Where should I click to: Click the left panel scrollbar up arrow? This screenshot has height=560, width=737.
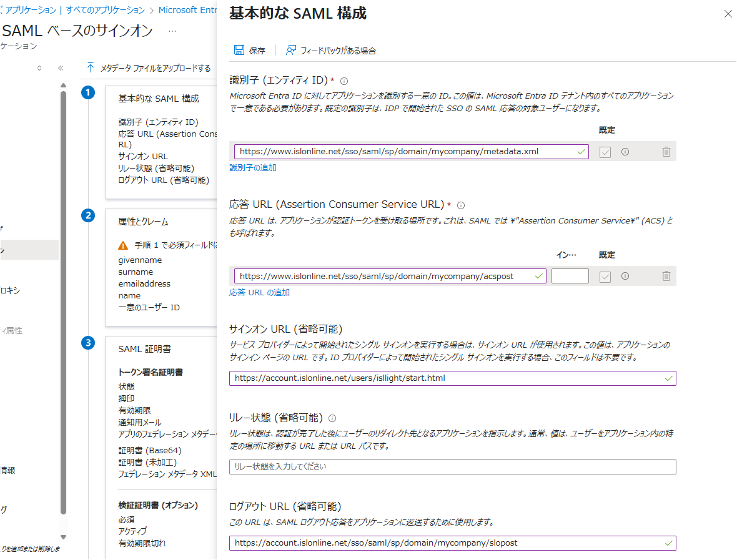[64, 86]
